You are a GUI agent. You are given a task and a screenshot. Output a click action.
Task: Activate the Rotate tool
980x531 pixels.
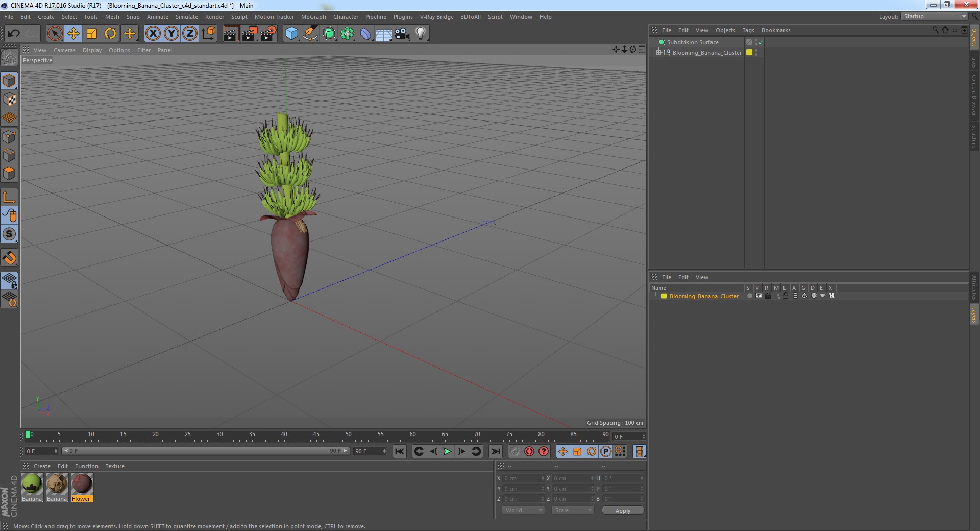coord(110,34)
